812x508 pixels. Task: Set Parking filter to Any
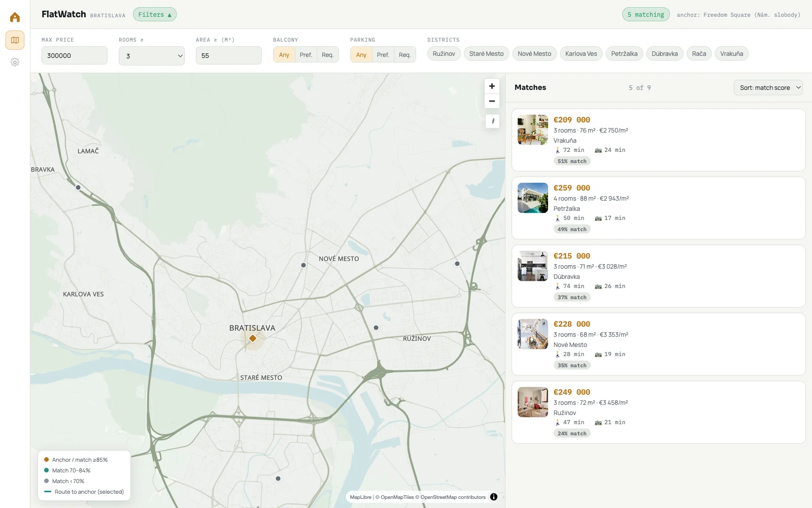pyautogui.click(x=361, y=55)
